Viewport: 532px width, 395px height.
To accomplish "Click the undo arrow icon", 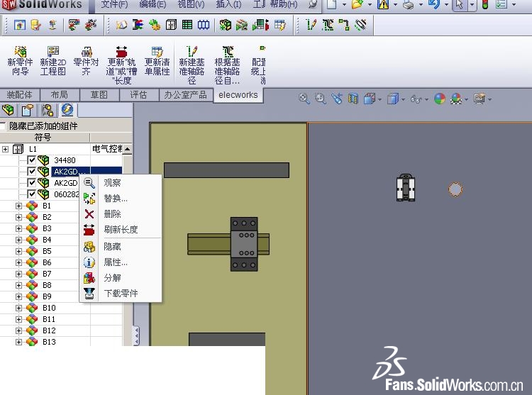I will tap(434, 4).
